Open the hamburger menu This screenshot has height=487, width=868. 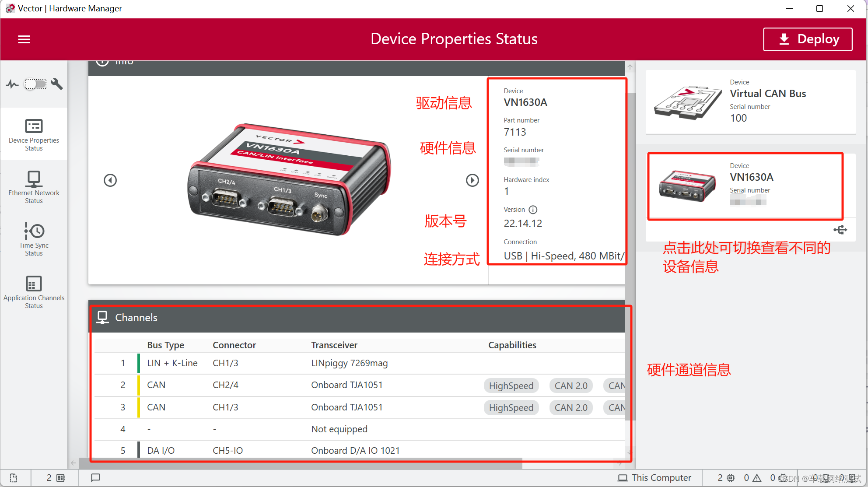(24, 39)
